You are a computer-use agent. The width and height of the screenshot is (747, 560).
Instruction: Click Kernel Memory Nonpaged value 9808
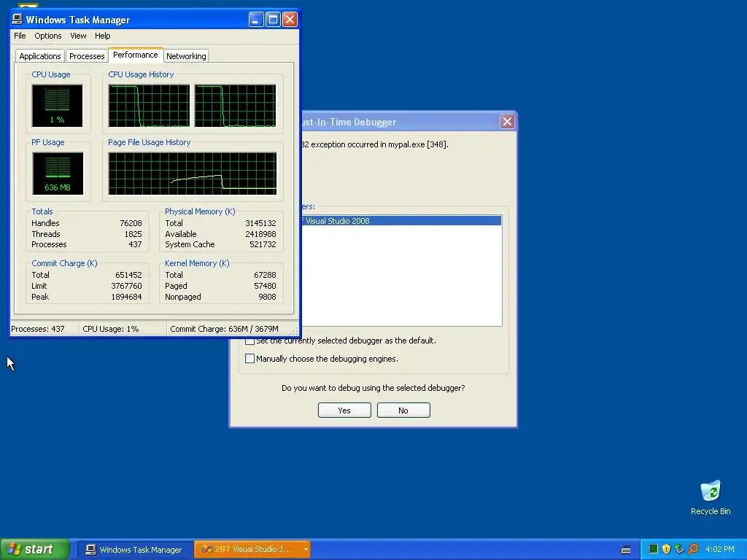pyautogui.click(x=267, y=297)
